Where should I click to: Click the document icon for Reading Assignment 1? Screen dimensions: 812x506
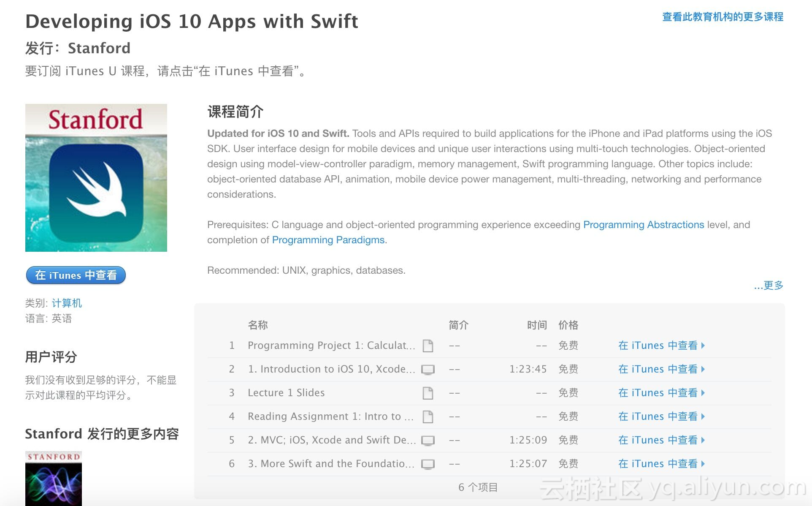(428, 416)
